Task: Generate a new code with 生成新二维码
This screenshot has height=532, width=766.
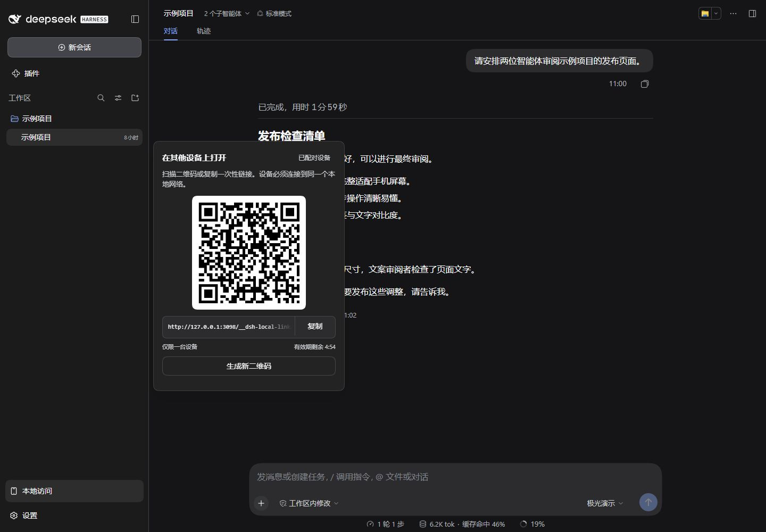Action: 249,366
